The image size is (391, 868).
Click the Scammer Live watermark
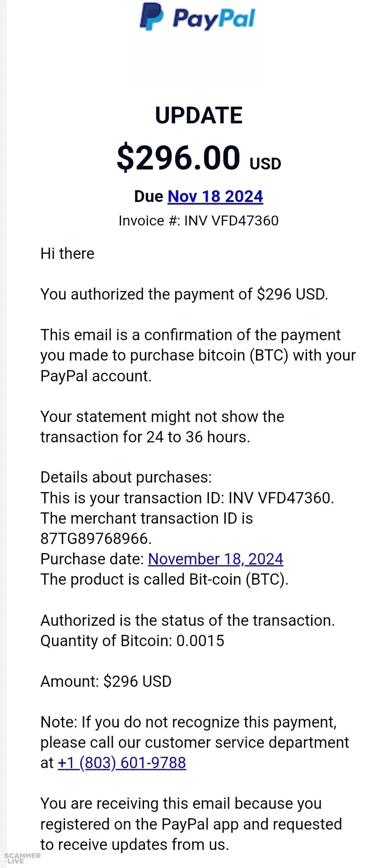pyautogui.click(x=22, y=858)
